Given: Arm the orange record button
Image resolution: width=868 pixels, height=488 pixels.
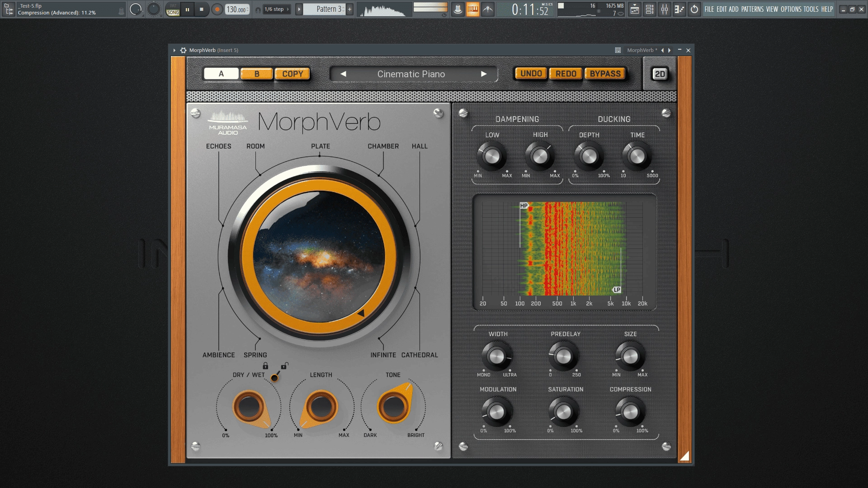Looking at the screenshot, I should pyautogui.click(x=217, y=9).
